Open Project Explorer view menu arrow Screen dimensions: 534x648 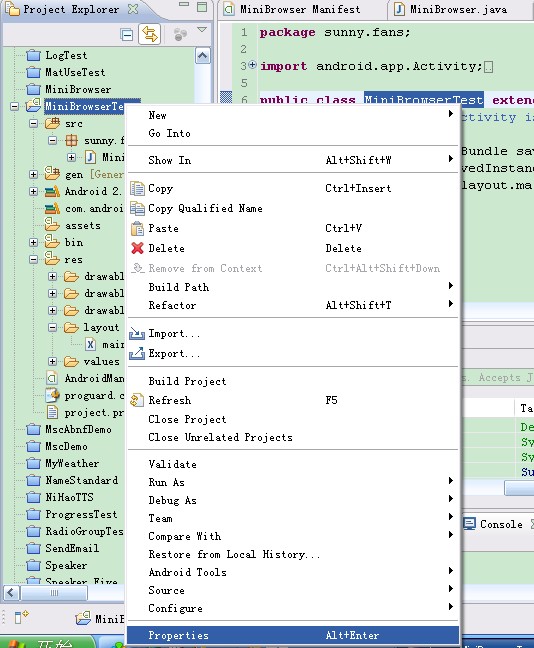(202, 30)
